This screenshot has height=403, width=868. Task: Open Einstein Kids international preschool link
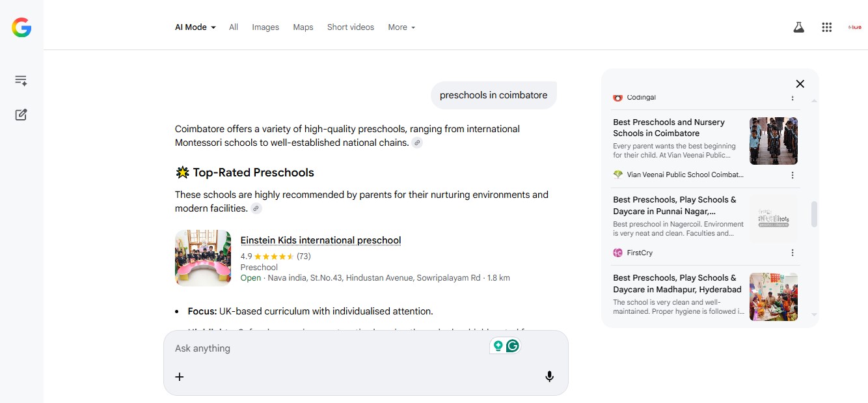coord(321,240)
